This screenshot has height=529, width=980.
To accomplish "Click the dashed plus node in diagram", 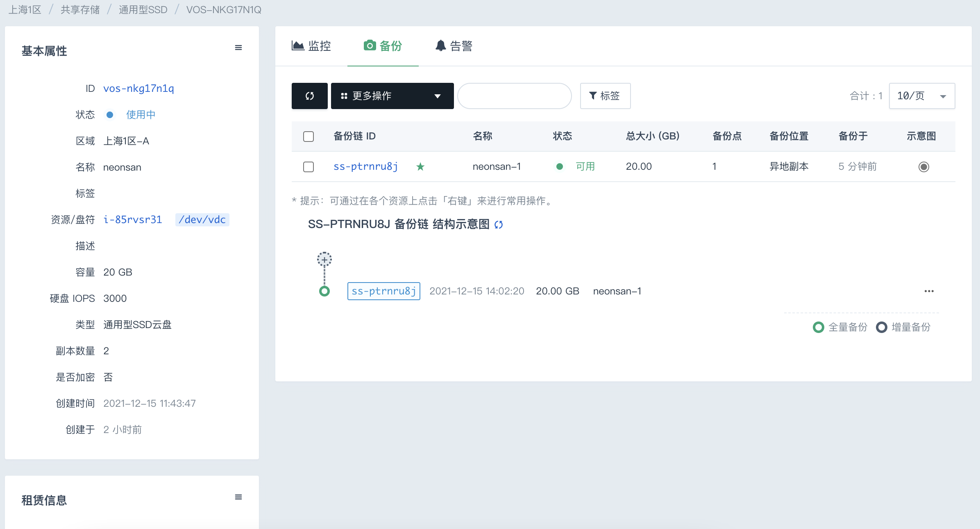I will point(324,259).
